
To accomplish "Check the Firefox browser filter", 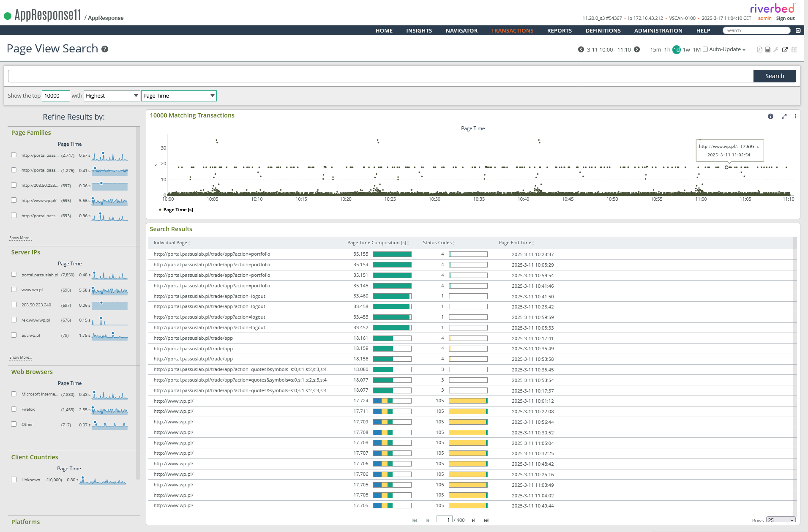I will (14, 409).
